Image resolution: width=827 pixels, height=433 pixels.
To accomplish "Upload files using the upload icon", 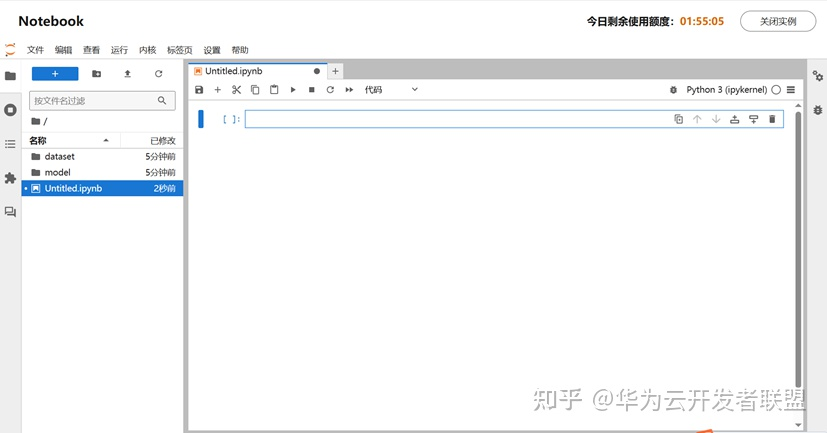I will [x=127, y=74].
